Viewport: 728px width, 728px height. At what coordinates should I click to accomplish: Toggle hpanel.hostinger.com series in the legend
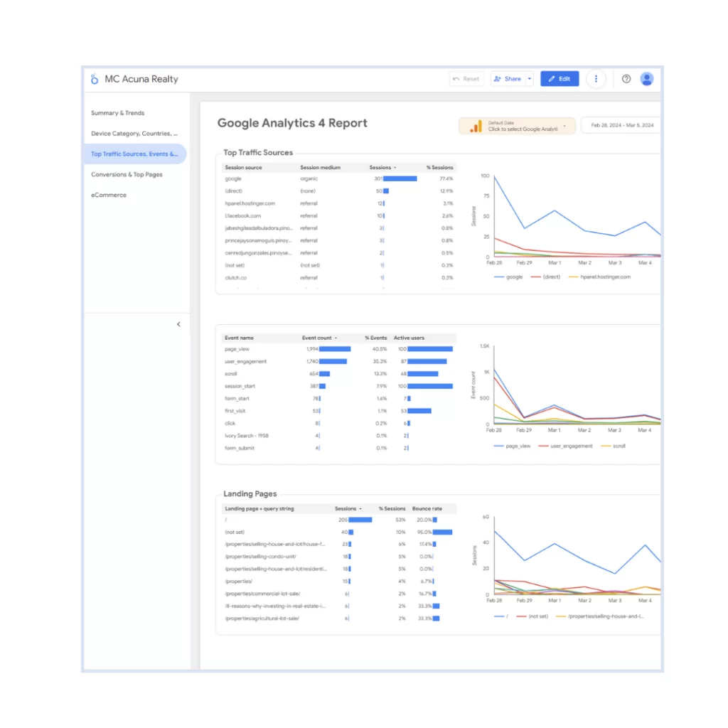(x=599, y=277)
